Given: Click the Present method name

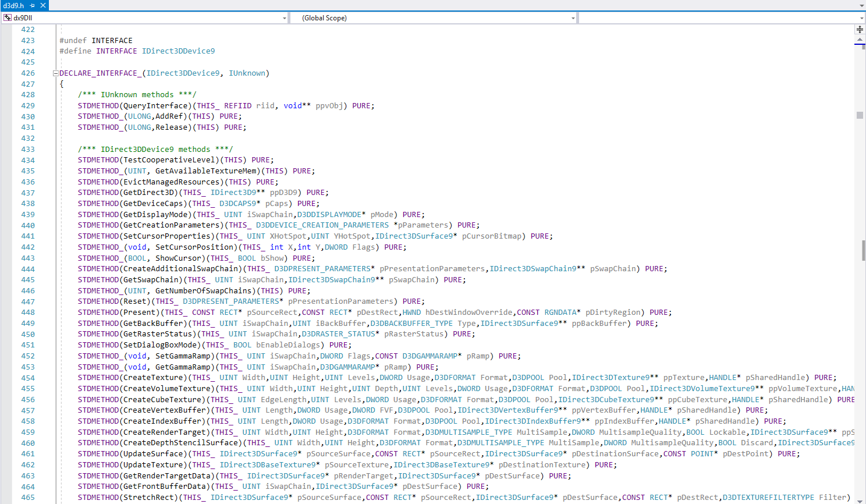Looking at the screenshot, I should (139, 313).
